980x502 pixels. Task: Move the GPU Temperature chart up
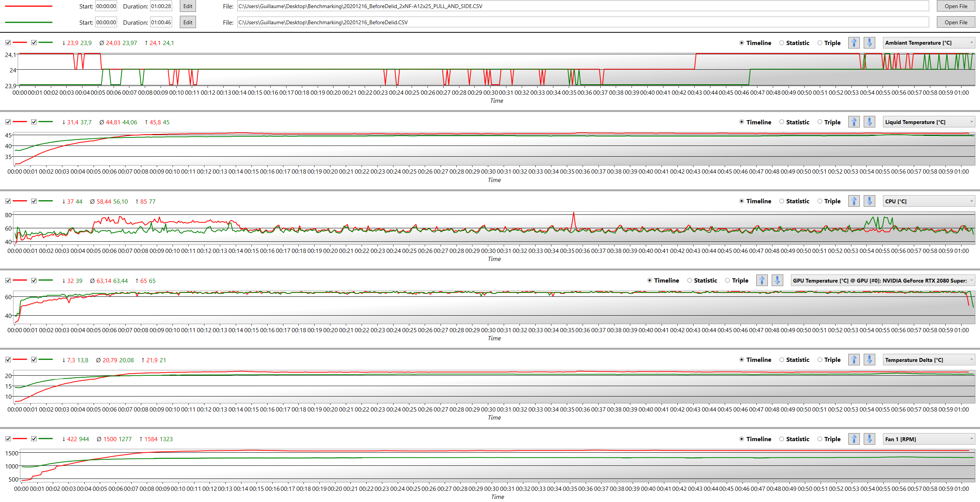[762, 280]
